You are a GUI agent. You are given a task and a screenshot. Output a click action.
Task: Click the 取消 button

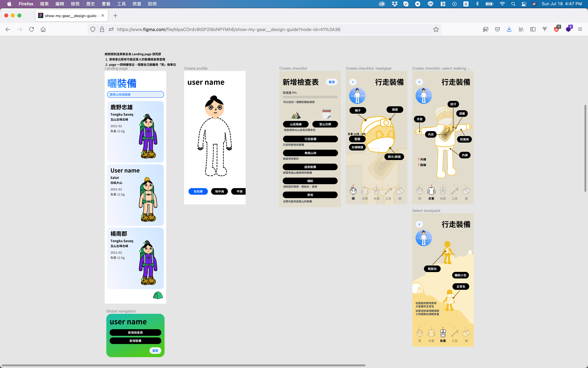332,82
